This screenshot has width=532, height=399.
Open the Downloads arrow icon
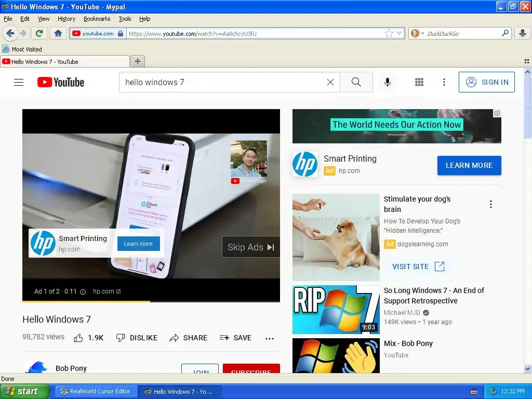[x=523, y=33]
